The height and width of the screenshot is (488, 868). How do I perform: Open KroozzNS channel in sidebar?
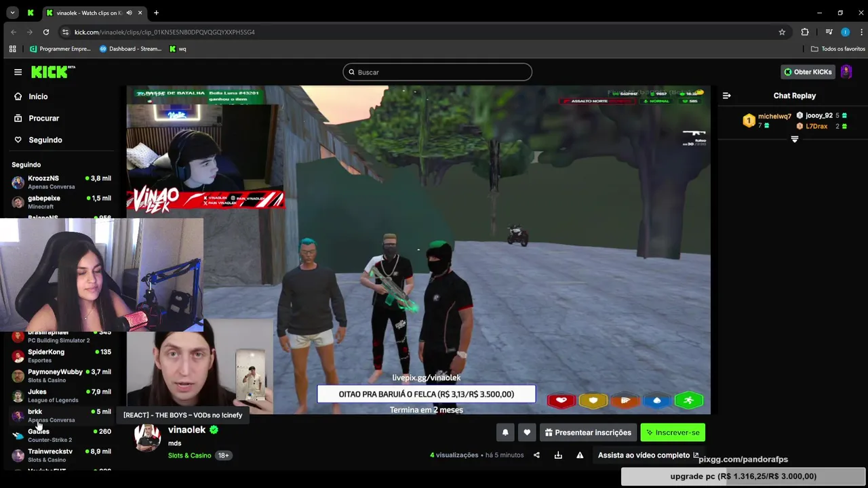point(61,182)
